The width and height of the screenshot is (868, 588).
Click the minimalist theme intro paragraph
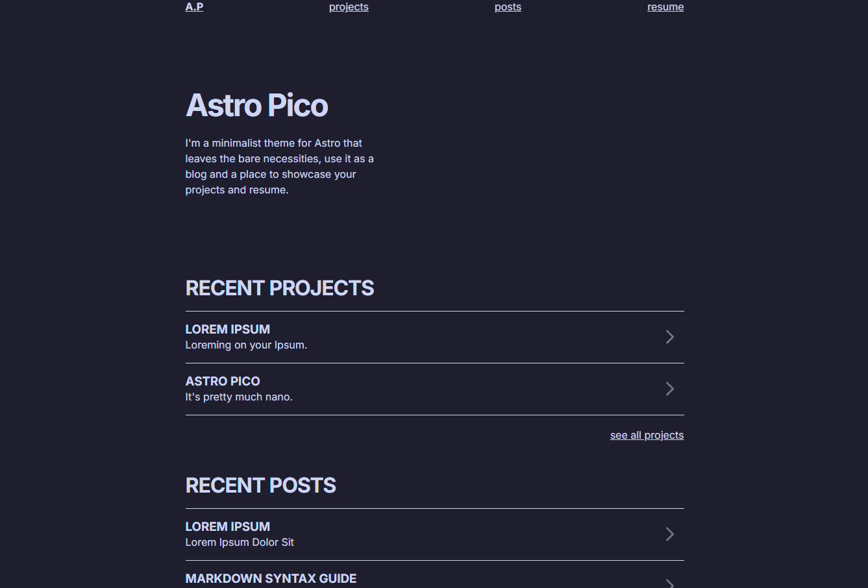pos(279,167)
